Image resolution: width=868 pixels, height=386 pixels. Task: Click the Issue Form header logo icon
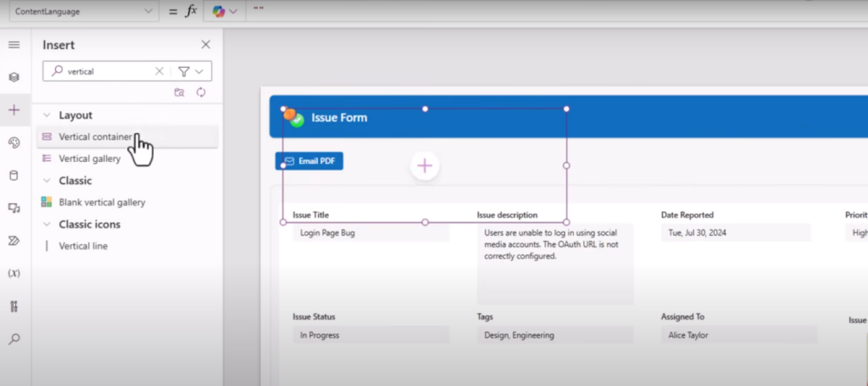click(293, 117)
